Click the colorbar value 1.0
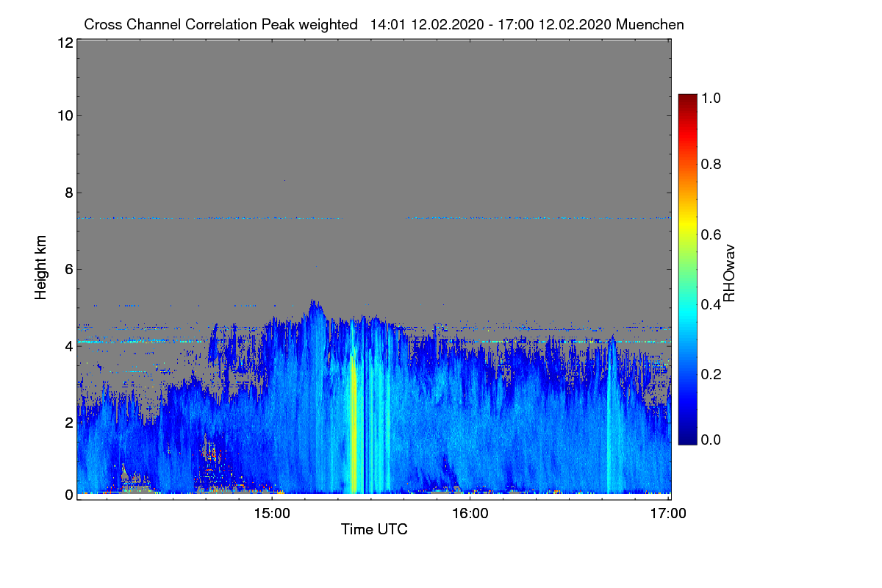This screenshot has height=588, width=882. click(712, 97)
